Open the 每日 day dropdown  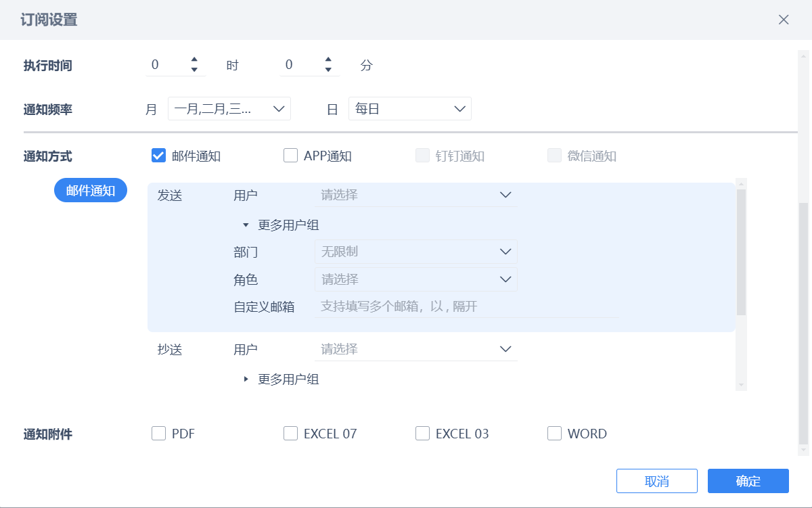(409, 109)
